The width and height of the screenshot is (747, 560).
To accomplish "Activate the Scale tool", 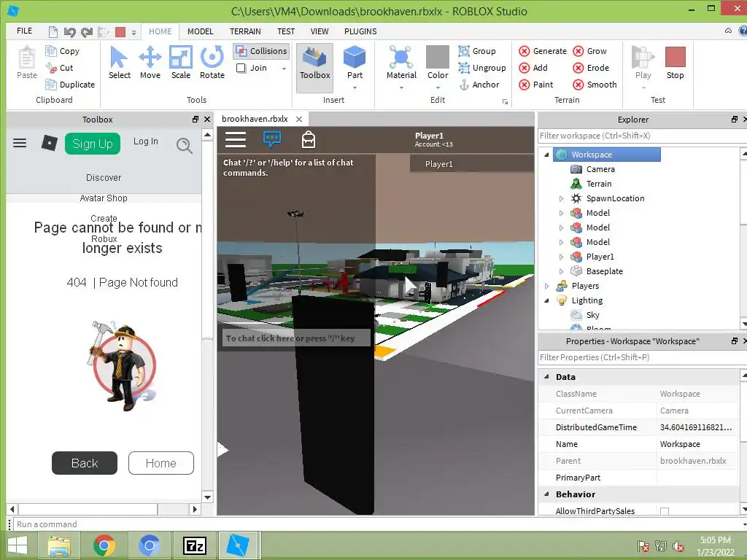I will pos(181,63).
